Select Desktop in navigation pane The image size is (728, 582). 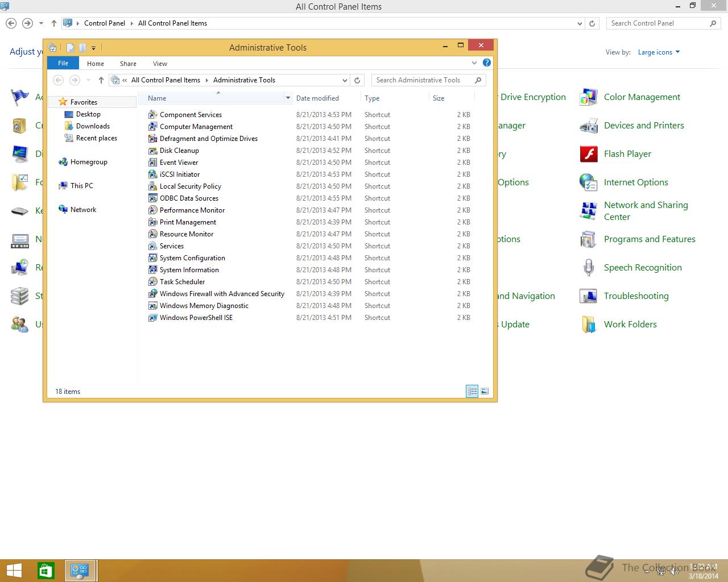(88, 114)
